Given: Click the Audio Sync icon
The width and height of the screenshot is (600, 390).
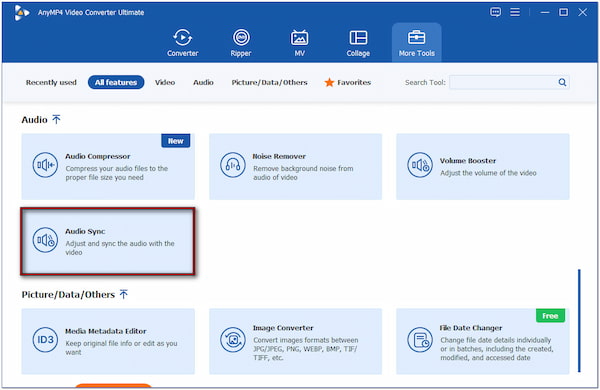Looking at the screenshot, I should click(45, 240).
